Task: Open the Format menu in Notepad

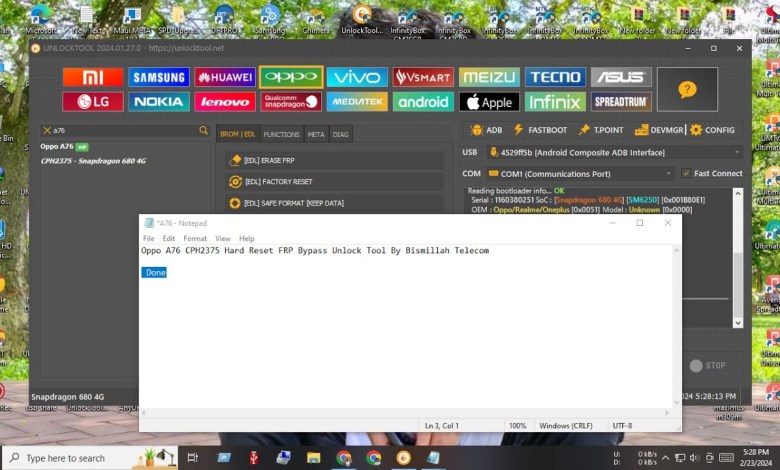Action: (x=195, y=239)
